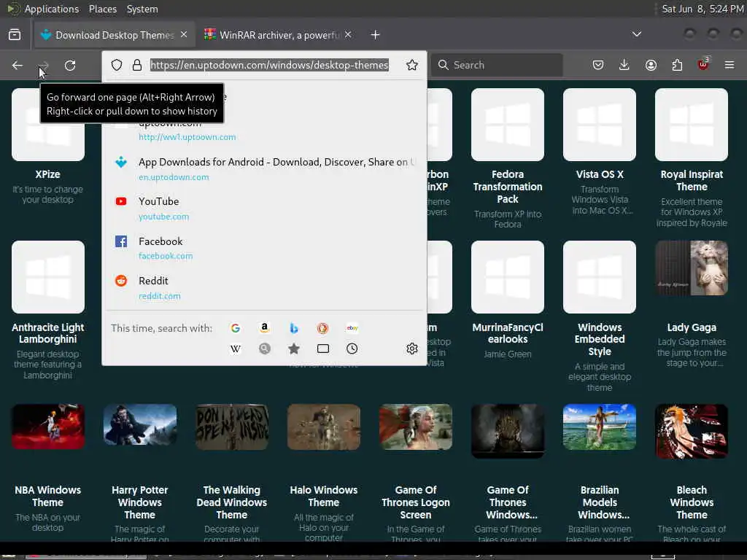Image resolution: width=747 pixels, height=560 pixels.
Task: Search this time with Bing
Action: (294, 328)
